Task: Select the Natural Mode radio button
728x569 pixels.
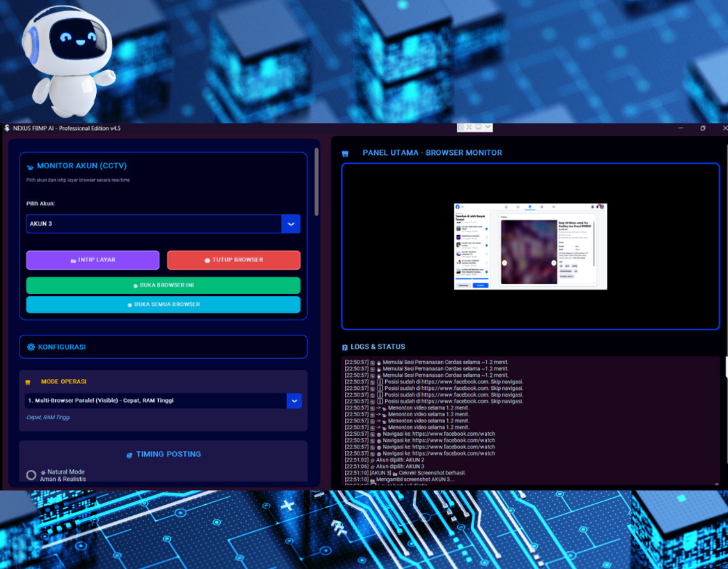Action: click(x=32, y=474)
